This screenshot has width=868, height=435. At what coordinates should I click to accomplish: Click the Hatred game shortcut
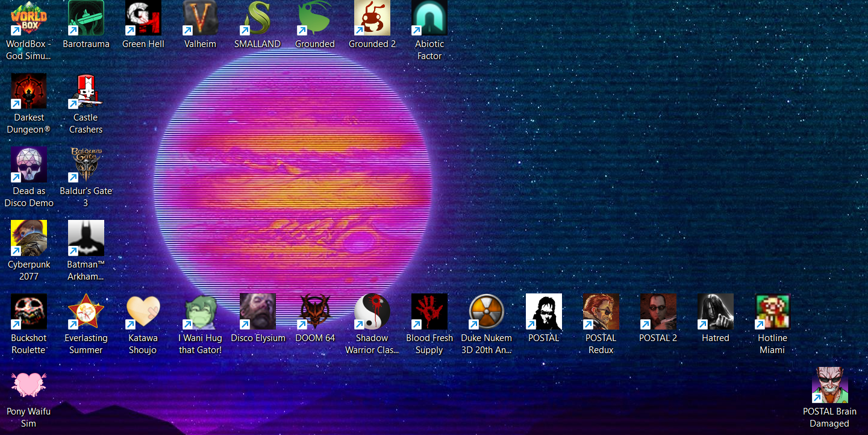click(716, 312)
